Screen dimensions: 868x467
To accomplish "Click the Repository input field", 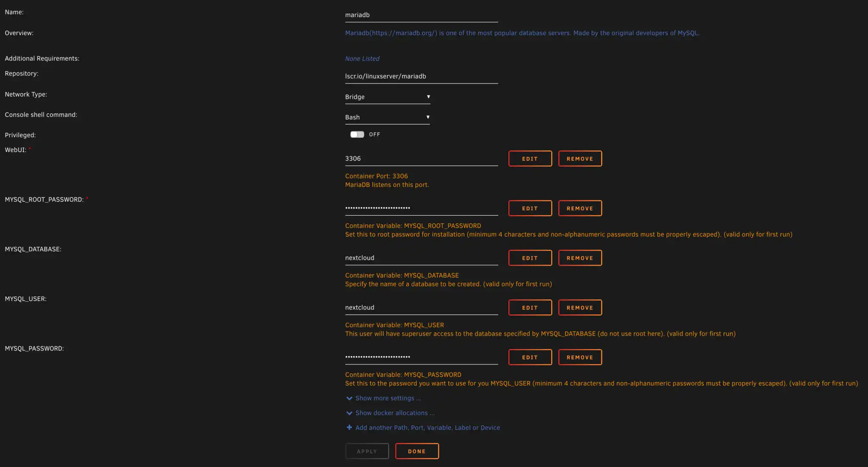I will click(421, 76).
